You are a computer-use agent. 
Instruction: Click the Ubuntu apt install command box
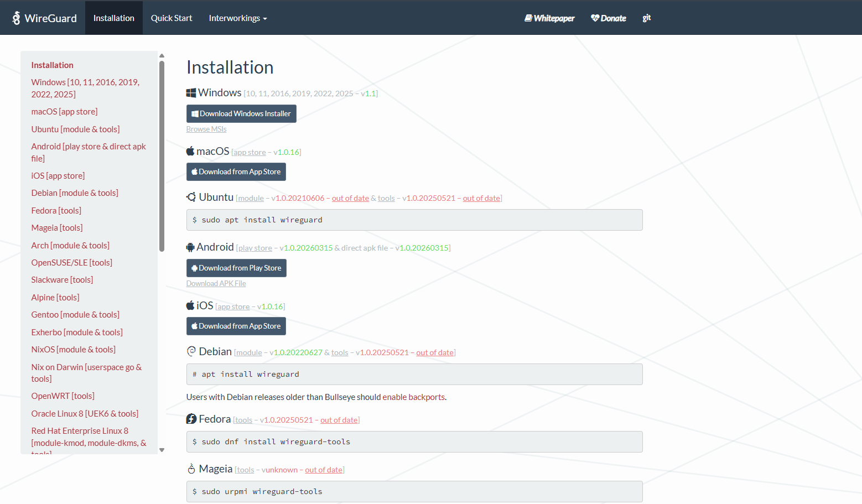pyautogui.click(x=414, y=220)
